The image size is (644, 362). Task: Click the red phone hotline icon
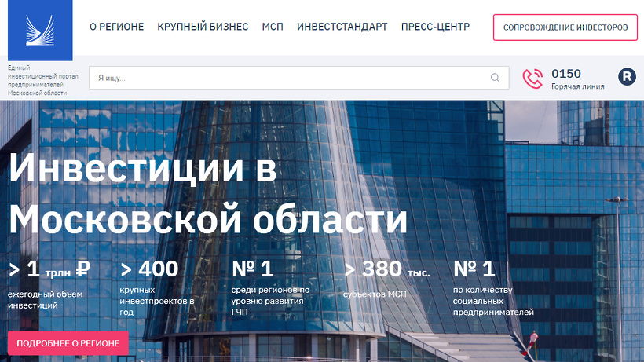pyautogui.click(x=532, y=78)
